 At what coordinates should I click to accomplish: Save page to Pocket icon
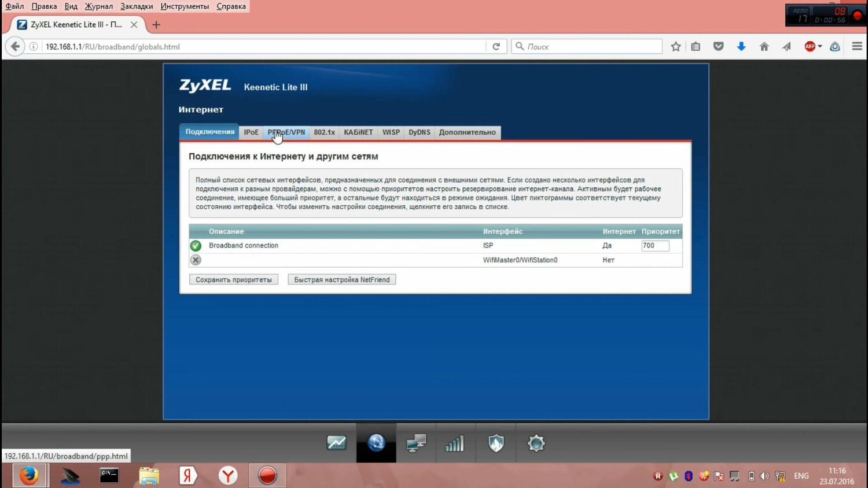click(x=718, y=46)
